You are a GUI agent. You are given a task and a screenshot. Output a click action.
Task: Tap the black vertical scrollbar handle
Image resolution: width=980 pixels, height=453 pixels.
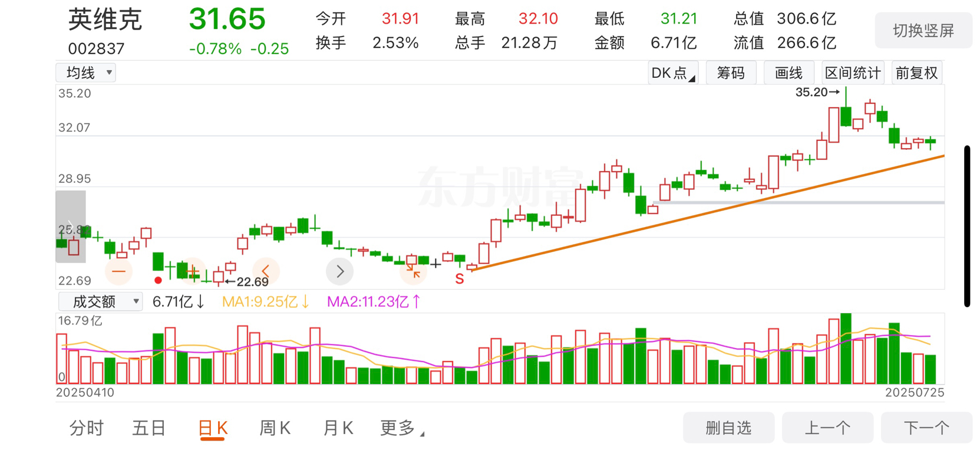tap(967, 226)
